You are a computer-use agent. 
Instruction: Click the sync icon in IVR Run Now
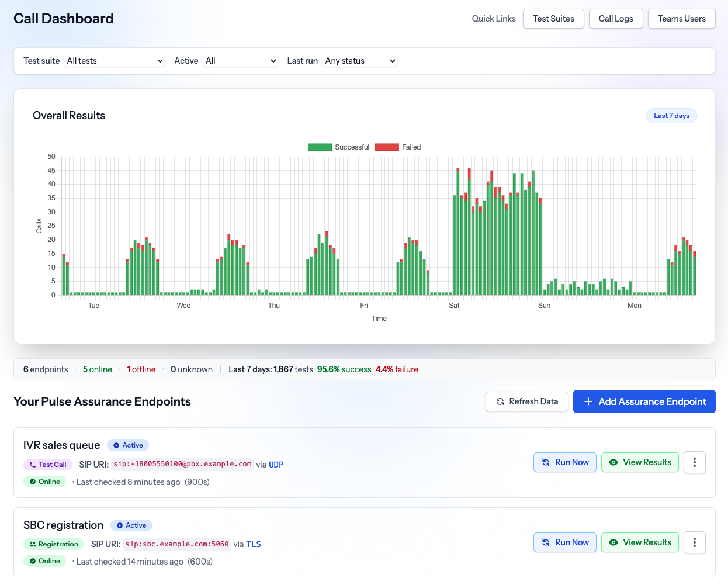546,462
